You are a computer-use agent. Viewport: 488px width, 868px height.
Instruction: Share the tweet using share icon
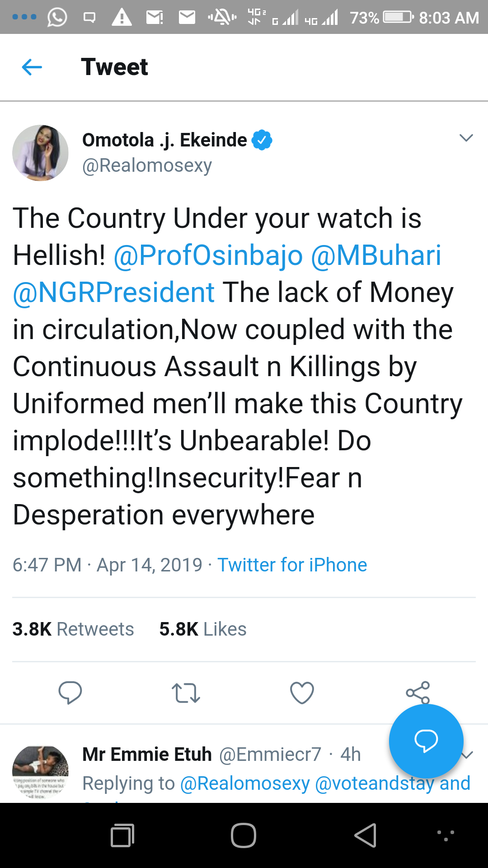418,692
